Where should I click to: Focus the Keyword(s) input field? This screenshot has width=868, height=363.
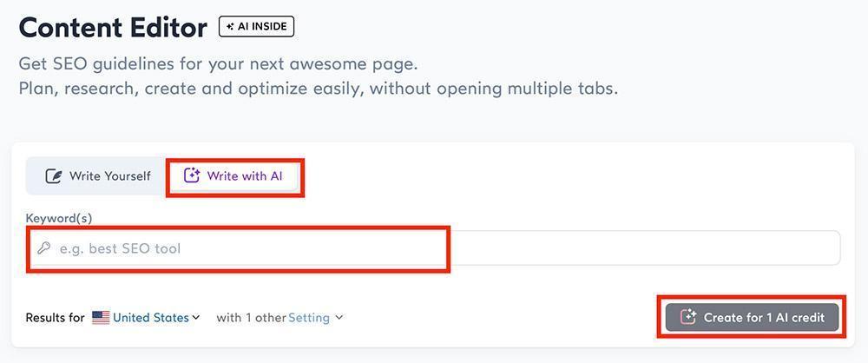433,248
